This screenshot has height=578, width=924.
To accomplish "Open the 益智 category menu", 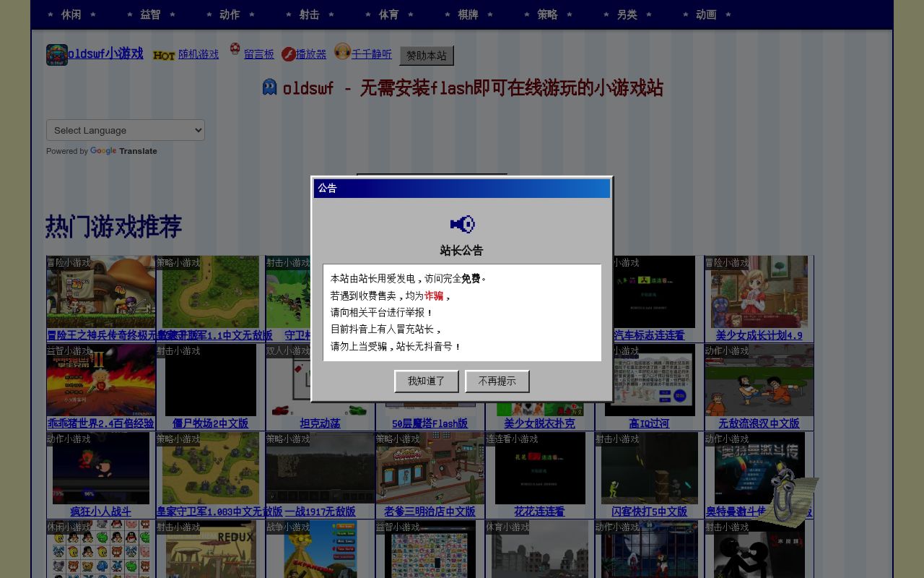I will click(150, 14).
